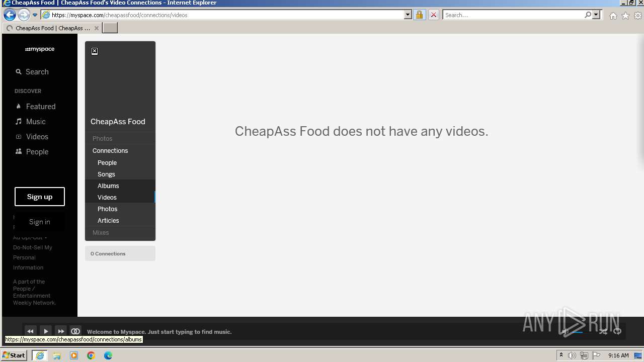Click the Sign in button

40,222
